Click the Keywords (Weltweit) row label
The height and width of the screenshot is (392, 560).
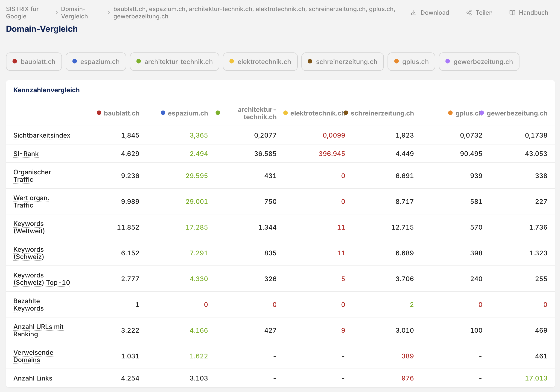coord(29,227)
